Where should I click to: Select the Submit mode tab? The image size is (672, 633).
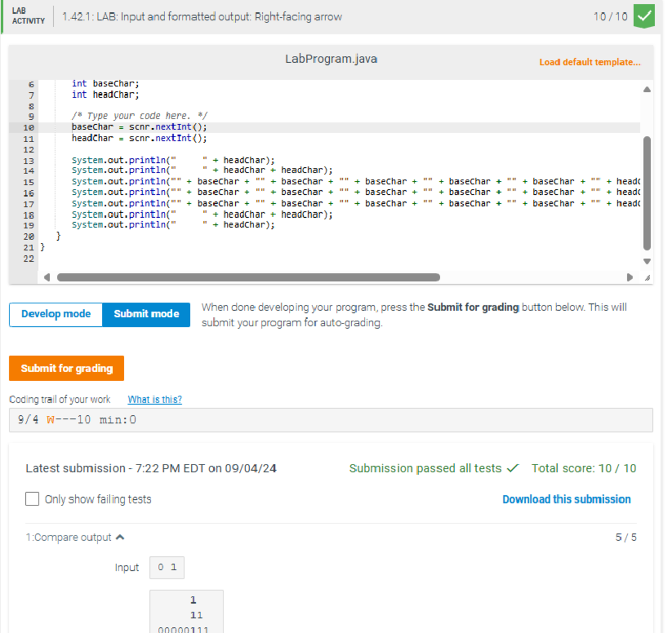click(x=146, y=314)
